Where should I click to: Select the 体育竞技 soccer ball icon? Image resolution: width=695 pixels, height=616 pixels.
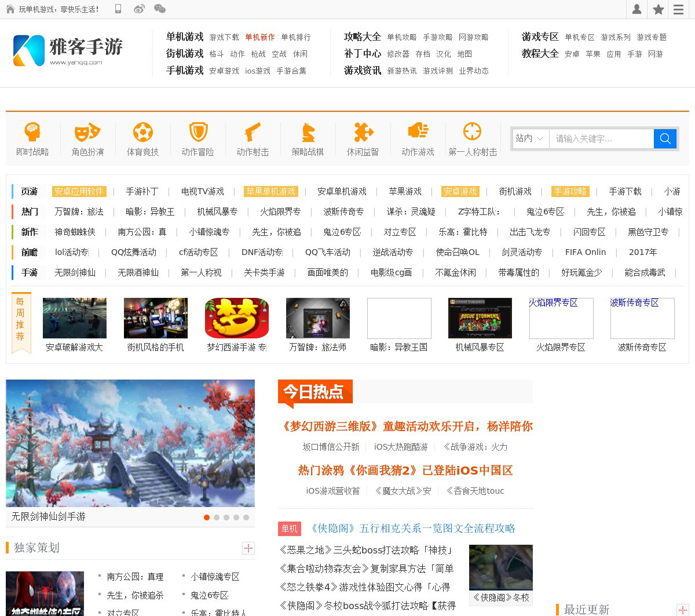pyautogui.click(x=142, y=133)
